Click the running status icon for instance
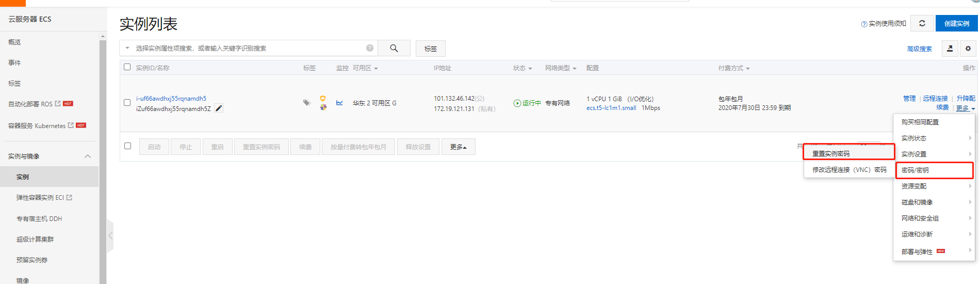 [x=517, y=103]
